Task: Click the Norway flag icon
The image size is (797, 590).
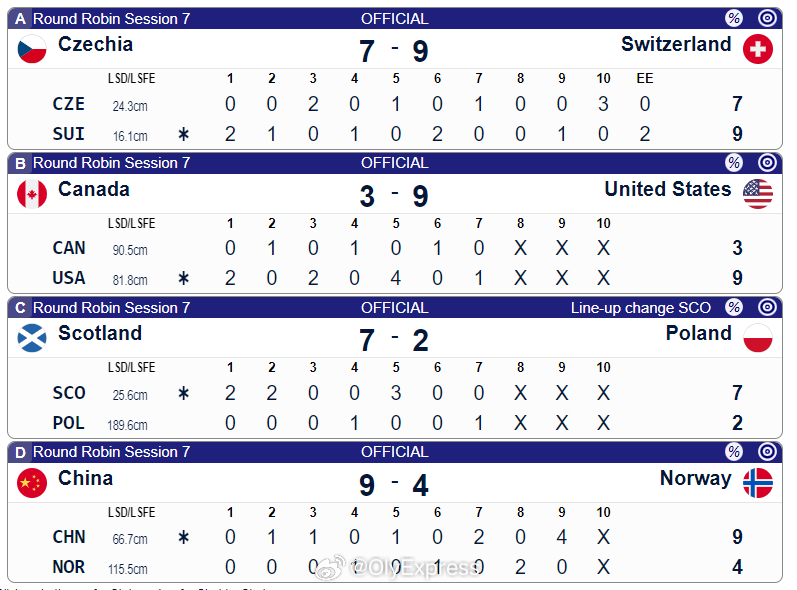Action: point(758,483)
